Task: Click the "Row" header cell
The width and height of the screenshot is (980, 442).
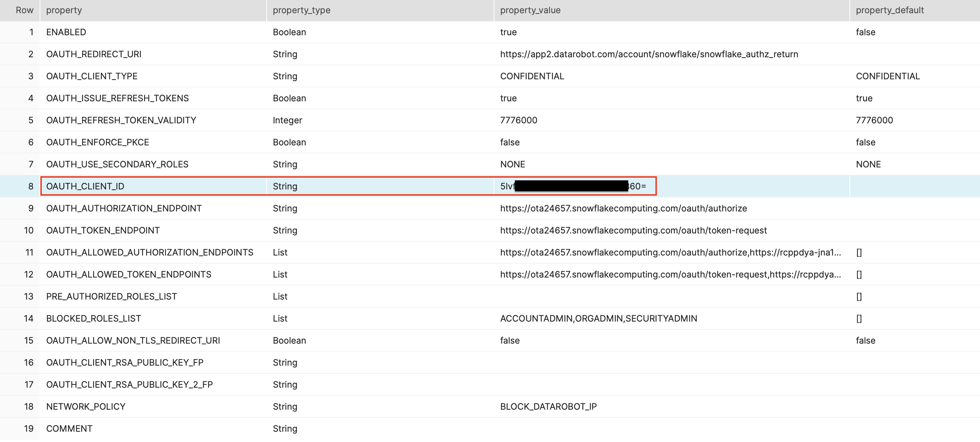Action: 24,10
